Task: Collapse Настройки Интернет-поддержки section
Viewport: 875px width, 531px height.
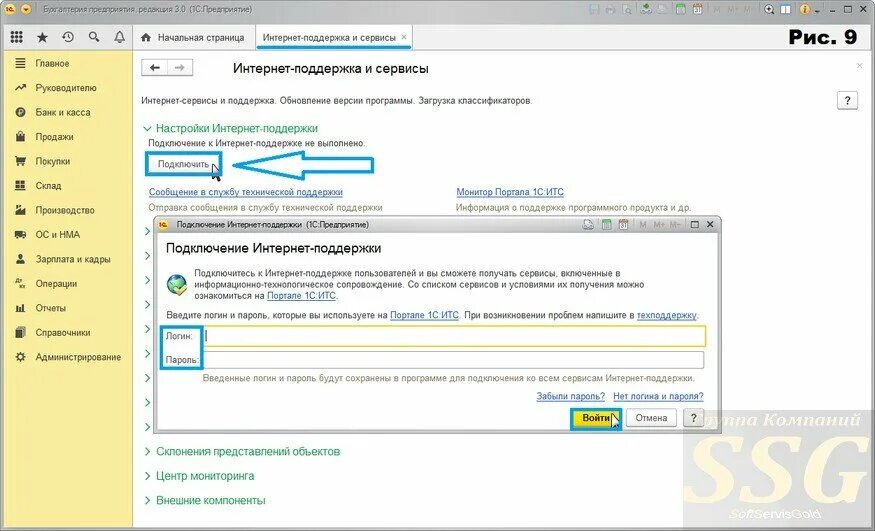Action: (230, 128)
